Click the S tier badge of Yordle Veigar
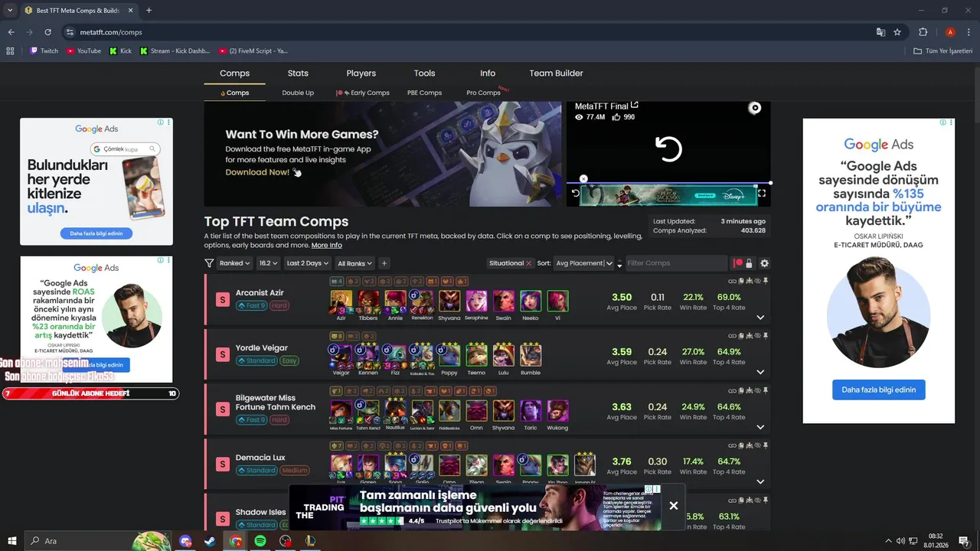The image size is (980, 551). (x=223, y=354)
